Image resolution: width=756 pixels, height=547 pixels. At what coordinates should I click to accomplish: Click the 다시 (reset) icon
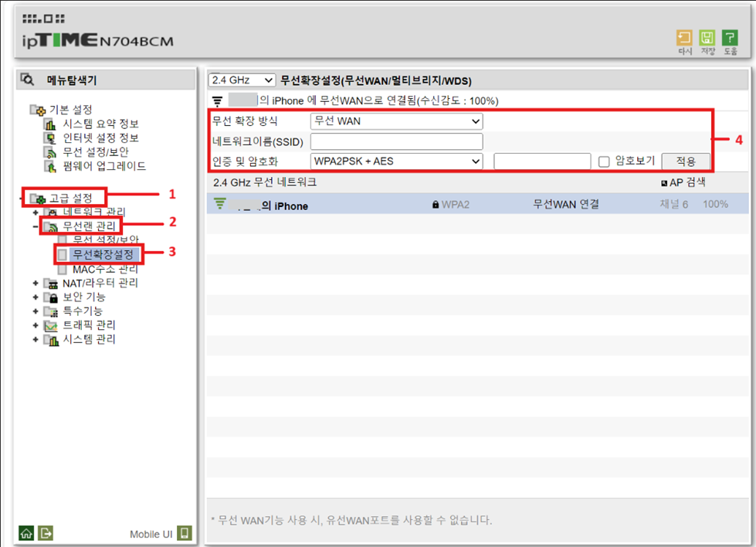point(684,37)
